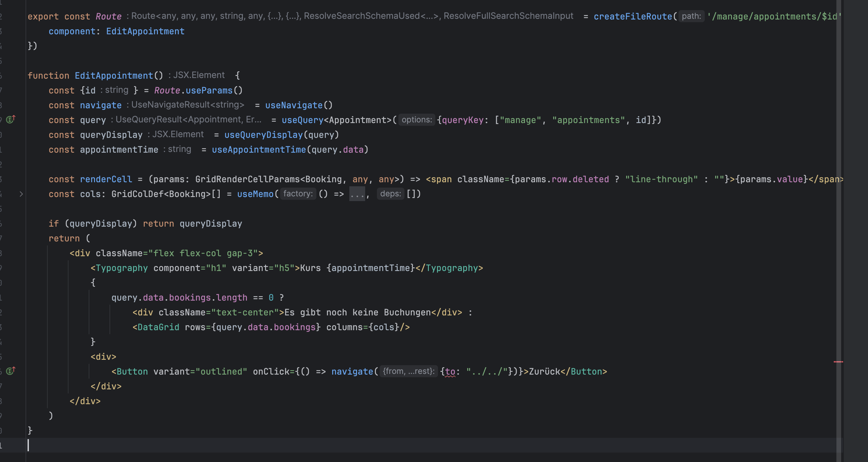Click the "manage" string in queryKey array

(x=520, y=120)
